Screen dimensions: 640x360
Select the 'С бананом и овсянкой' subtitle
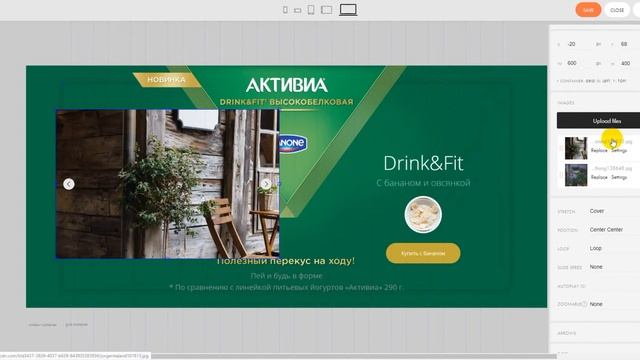coord(423,183)
